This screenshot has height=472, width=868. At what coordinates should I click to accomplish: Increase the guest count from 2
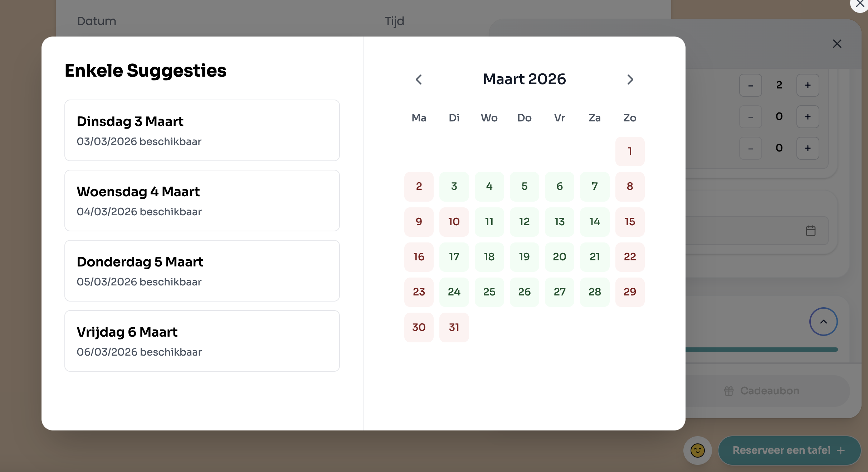pos(808,85)
